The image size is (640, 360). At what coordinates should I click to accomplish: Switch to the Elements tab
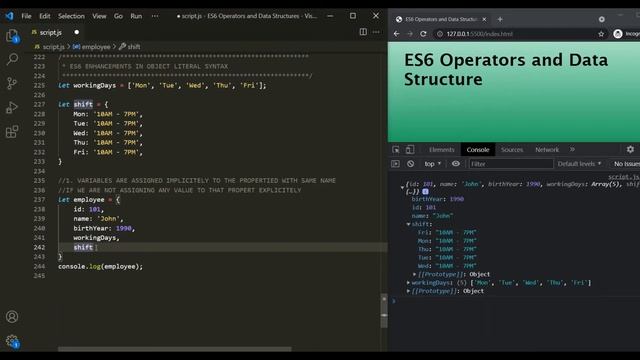(x=442, y=150)
